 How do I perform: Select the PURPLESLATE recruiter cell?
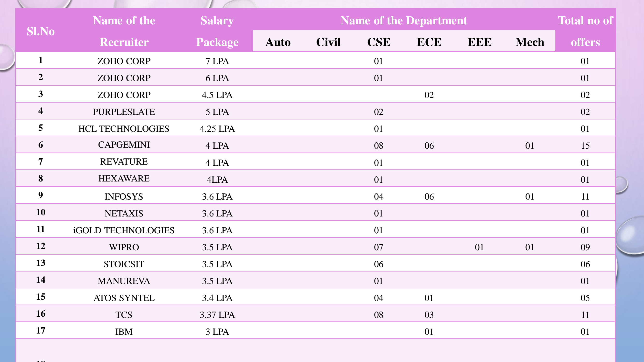click(x=124, y=112)
